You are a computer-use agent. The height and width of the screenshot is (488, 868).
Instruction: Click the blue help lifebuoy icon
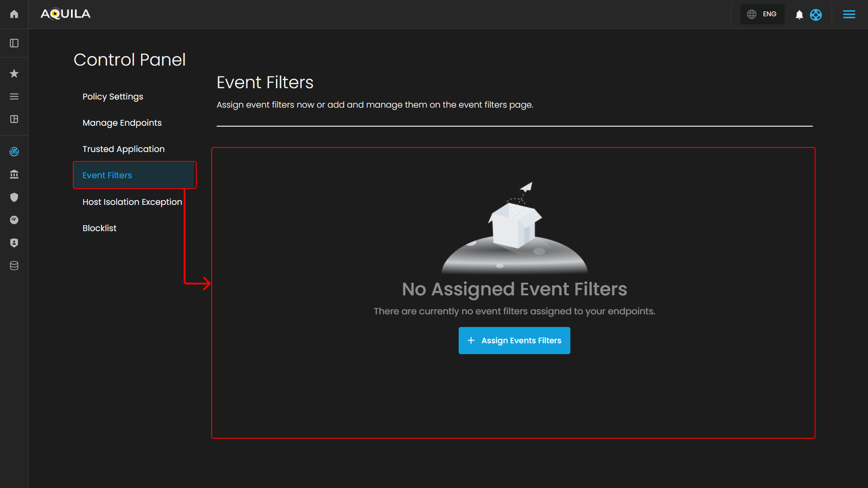pos(816,15)
